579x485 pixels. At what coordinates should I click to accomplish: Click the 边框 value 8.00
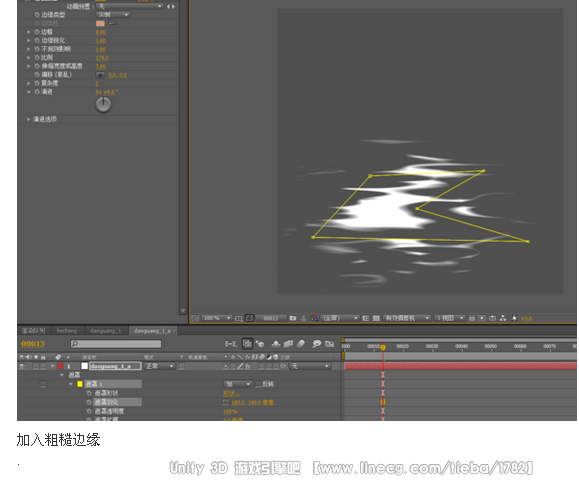click(100, 32)
